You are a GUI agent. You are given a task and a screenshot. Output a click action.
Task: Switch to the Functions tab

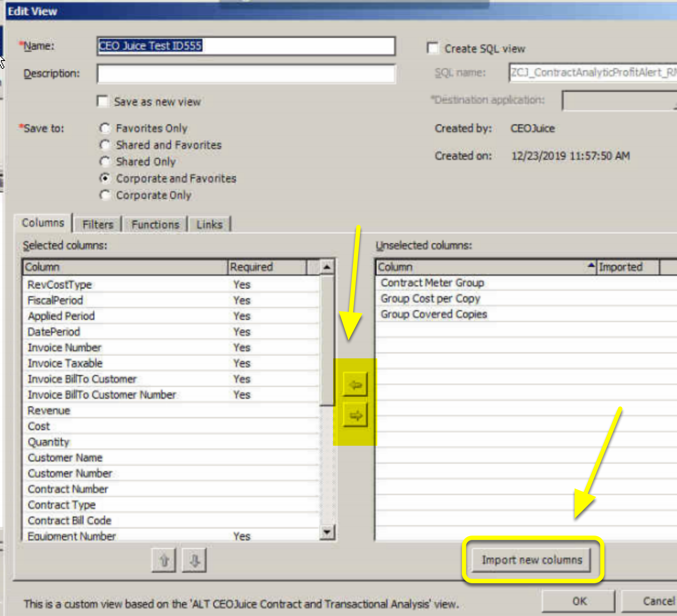pyautogui.click(x=155, y=224)
